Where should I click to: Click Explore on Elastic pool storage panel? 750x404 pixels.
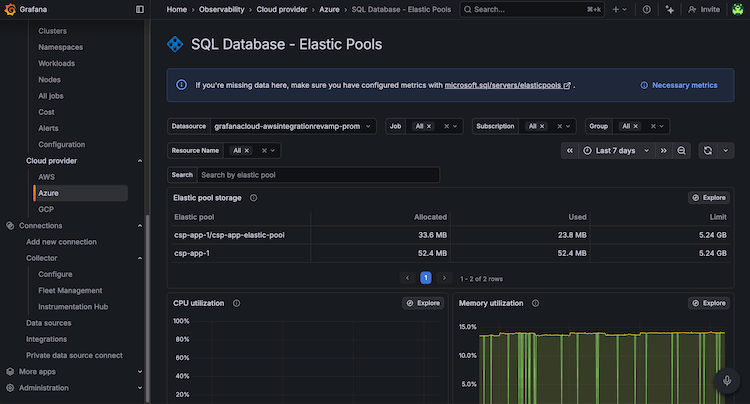coord(708,198)
